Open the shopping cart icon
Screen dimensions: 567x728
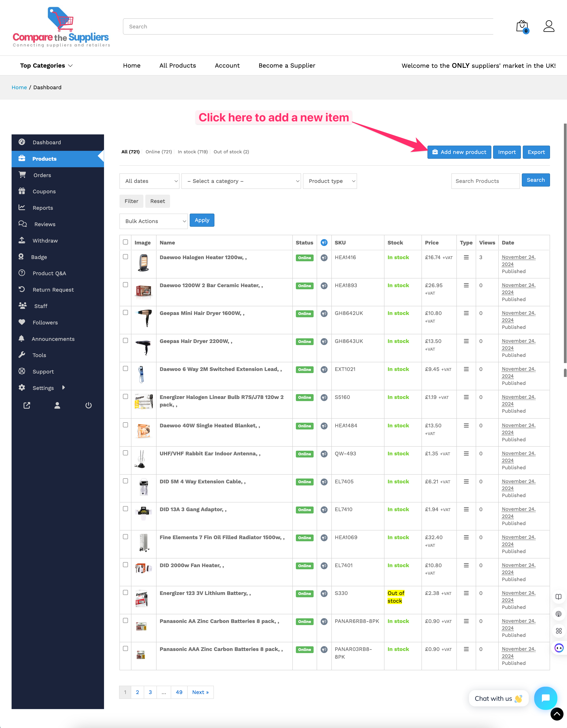522,26
